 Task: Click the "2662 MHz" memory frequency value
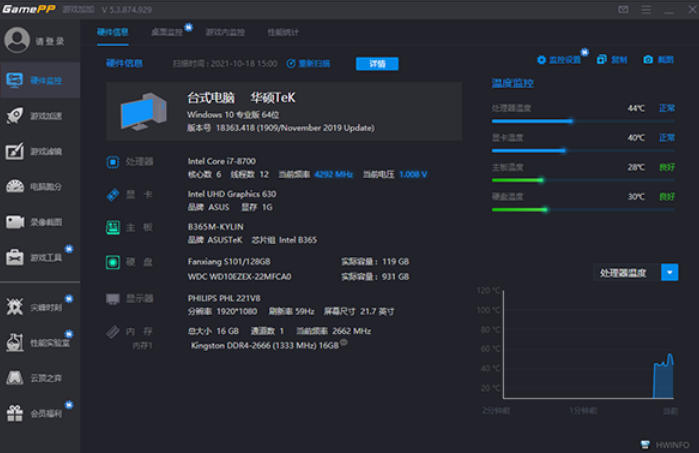click(352, 331)
